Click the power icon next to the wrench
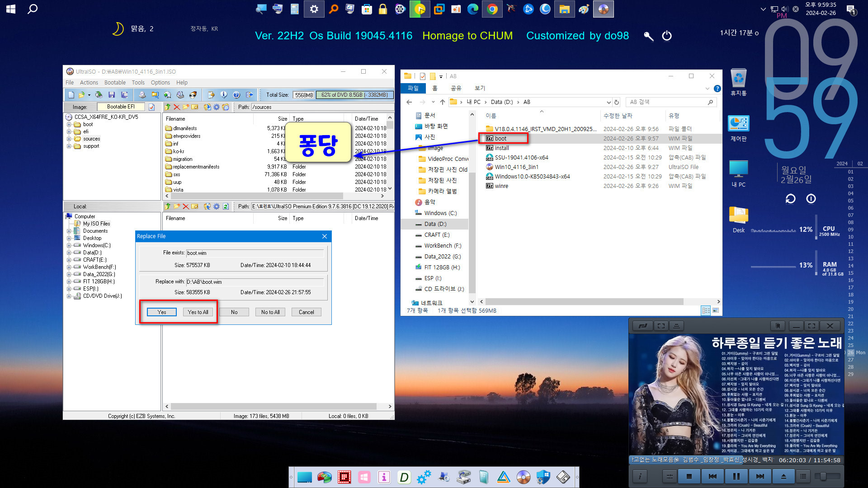The image size is (868, 488). pos(667,36)
